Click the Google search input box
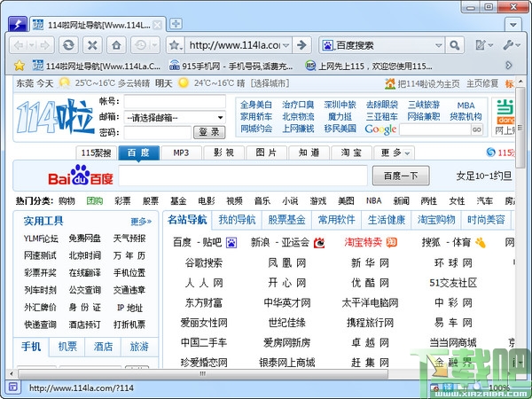The height and width of the screenshot is (399, 532). pos(435,129)
